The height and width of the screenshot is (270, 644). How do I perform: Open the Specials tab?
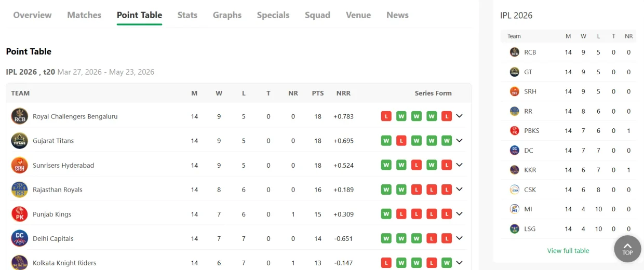coord(273,15)
